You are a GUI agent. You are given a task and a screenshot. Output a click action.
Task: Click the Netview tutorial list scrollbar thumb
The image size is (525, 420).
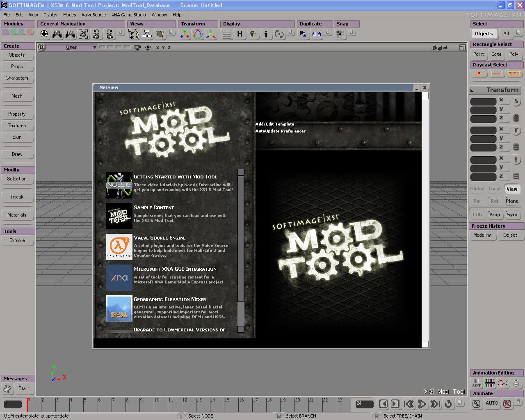pyautogui.click(x=241, y=239)
